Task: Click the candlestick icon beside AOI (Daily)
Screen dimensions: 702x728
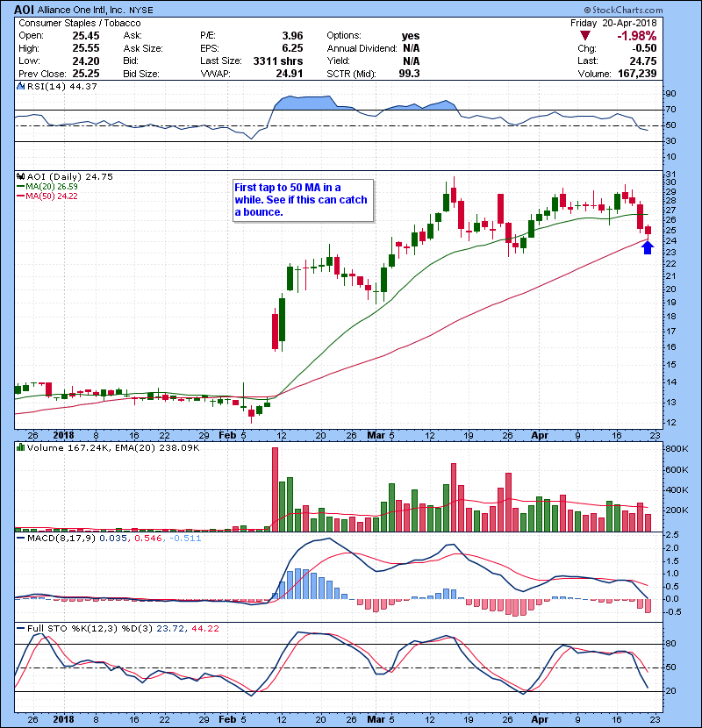Action: tap(20, 176)
